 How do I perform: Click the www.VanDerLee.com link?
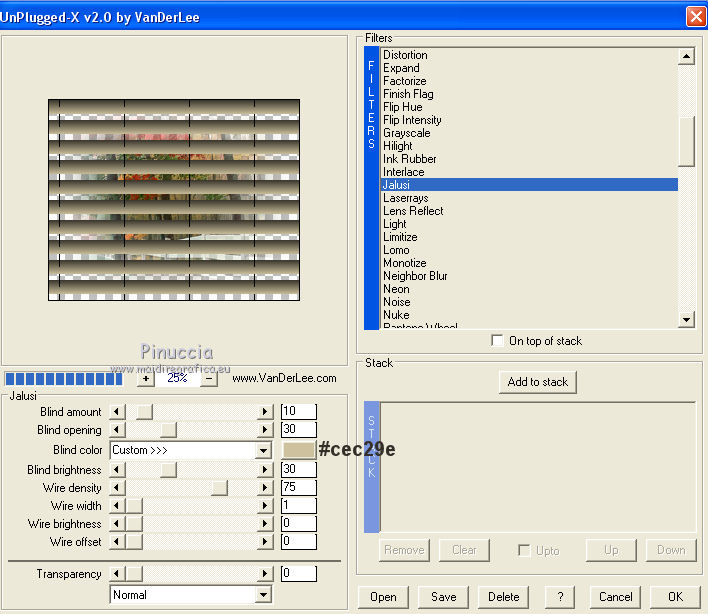tap(284, 378)
